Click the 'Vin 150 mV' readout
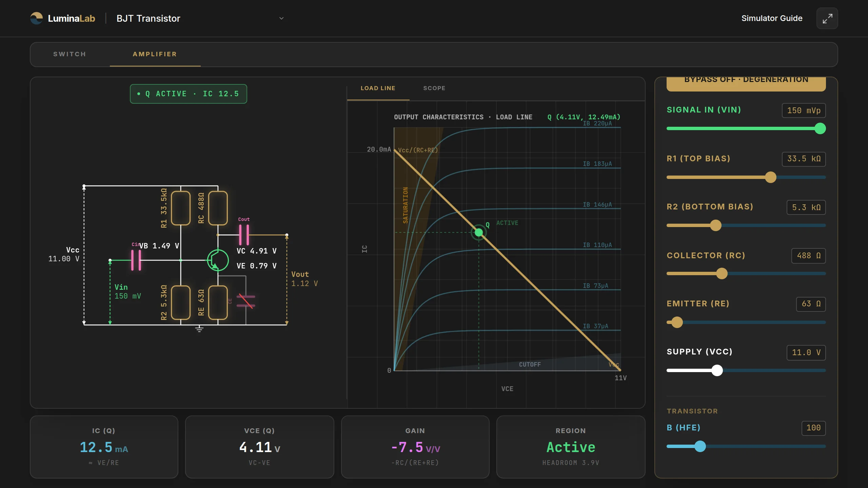This screenshot has width=868, height=488. click(128, 292)
